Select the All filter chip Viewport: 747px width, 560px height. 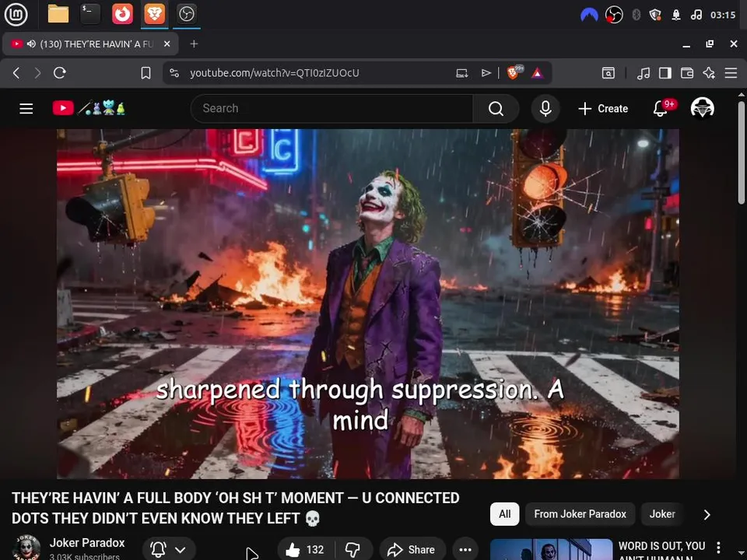pyautogui.click(x=504, y=514)
